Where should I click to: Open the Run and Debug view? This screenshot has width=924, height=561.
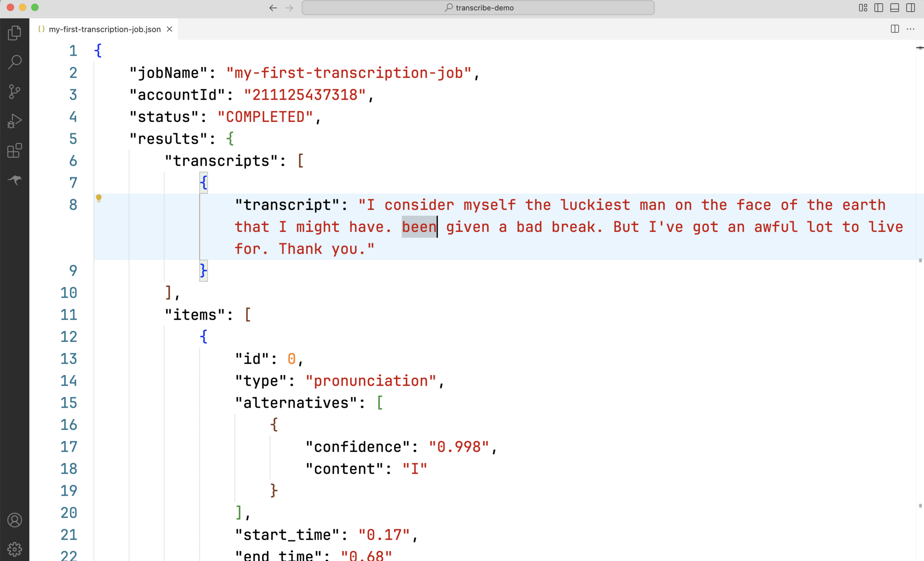pos(15,121)
